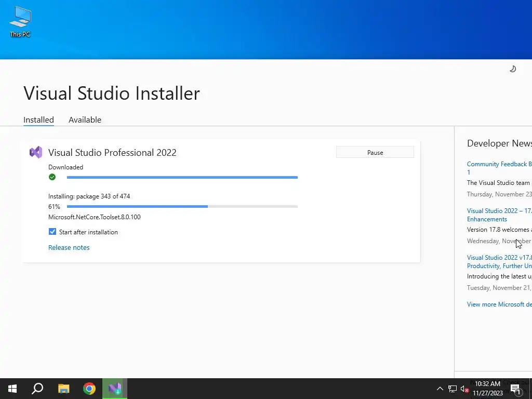Screen dimensions: 532x399
Task: Pause the Visual Studio installation
Action: click(x=375, y=152)
